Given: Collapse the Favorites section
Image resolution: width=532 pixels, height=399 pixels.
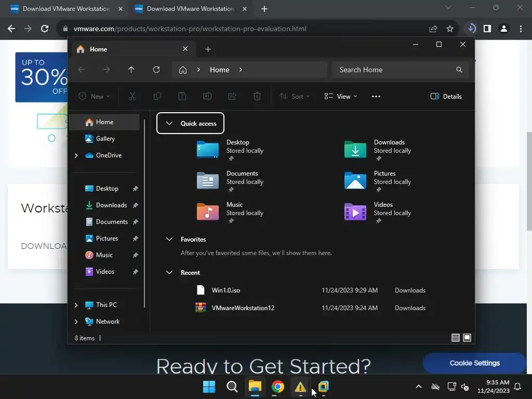Looking at the screenshot, I should pyautogui.click(x=169, y=239).
